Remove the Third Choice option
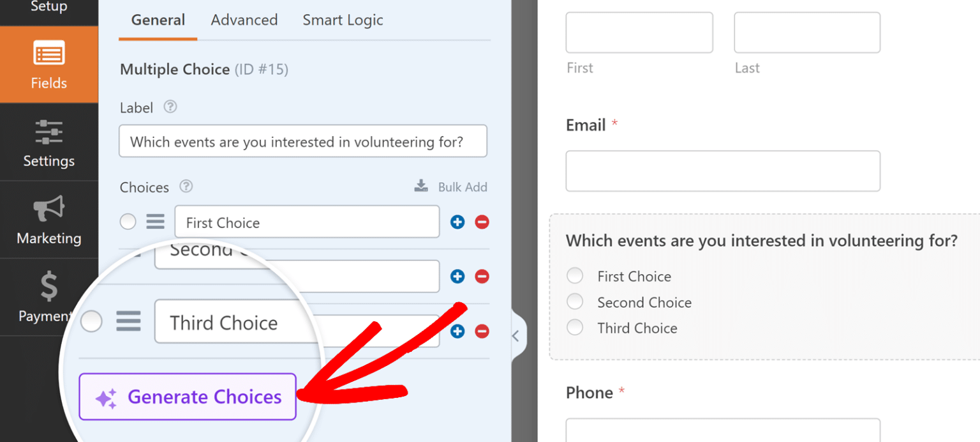 click(482, 331)
